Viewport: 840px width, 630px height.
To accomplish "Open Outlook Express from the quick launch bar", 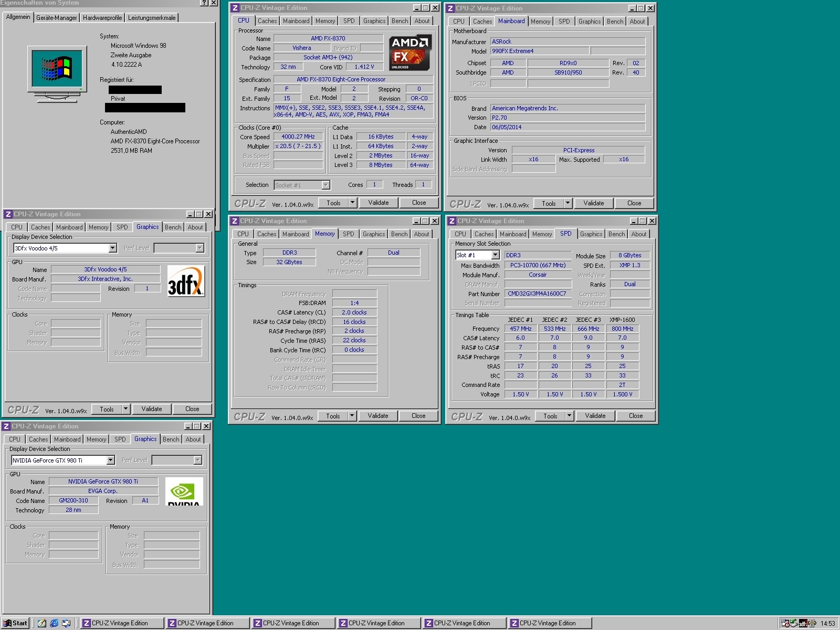I will 66,623.
